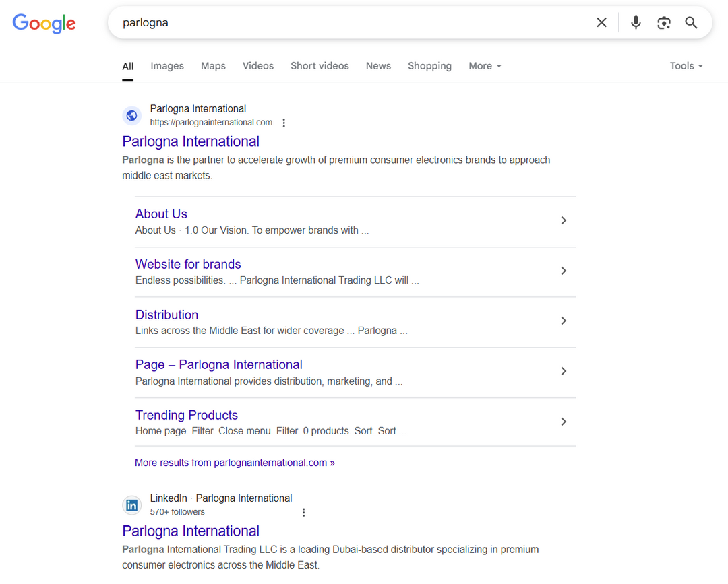Viewport: 728px width, 584px height.
Task: Click the Google logo
Action: pos(44,23)
